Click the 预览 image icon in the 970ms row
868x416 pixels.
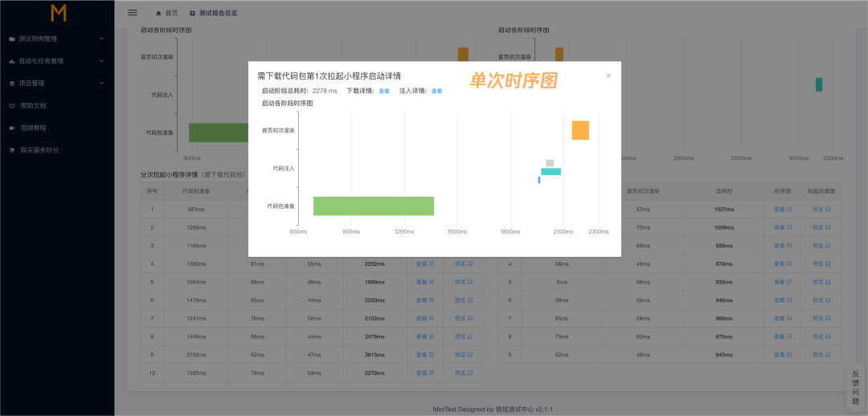click(x=828, y=264)
